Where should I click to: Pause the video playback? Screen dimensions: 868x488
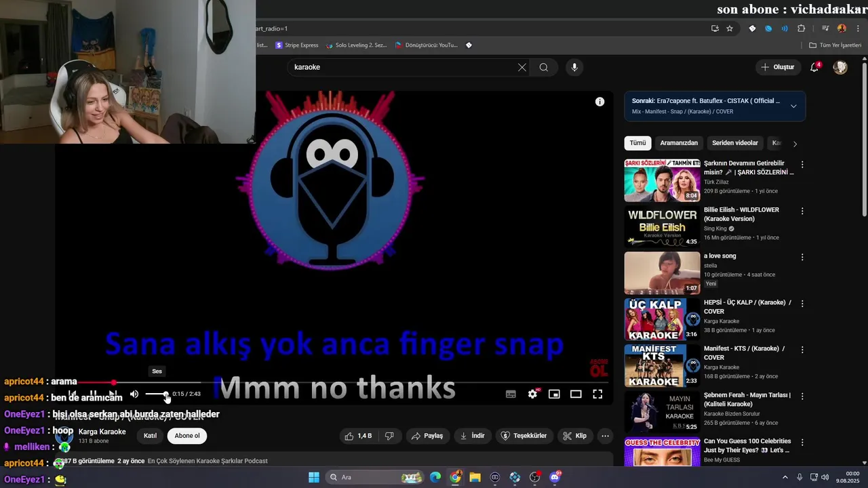94,394
